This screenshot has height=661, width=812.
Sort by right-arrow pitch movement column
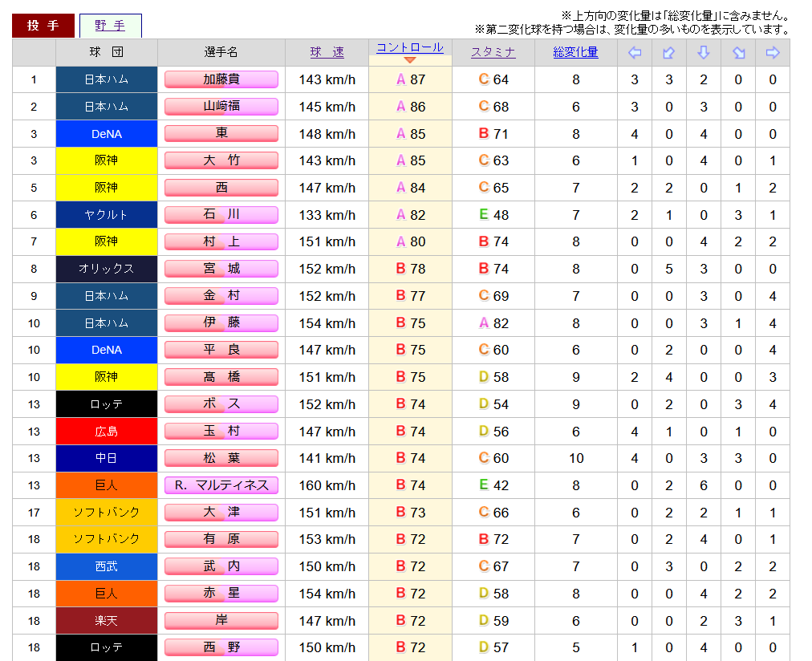(x=773, y=53)
